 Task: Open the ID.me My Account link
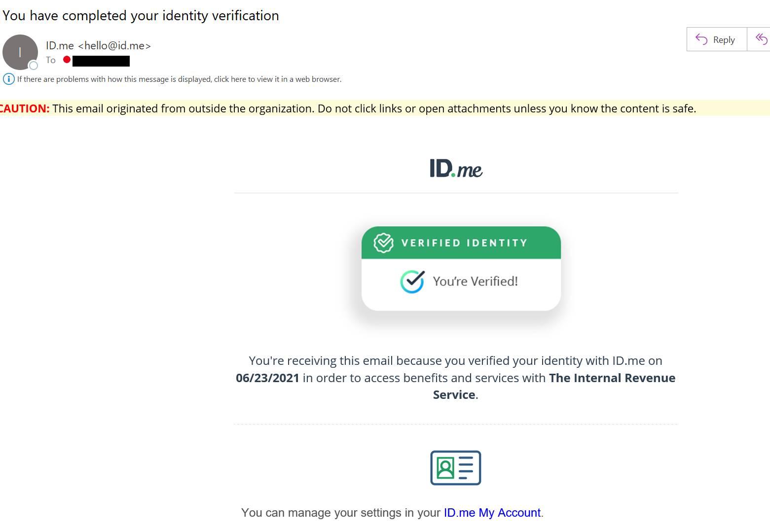click(492, 513)
